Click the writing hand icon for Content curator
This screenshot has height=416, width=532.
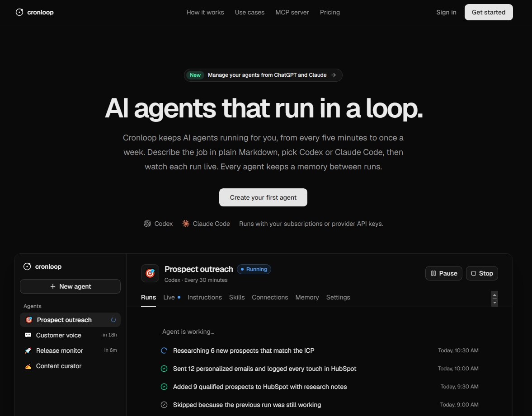coord(28,366)
